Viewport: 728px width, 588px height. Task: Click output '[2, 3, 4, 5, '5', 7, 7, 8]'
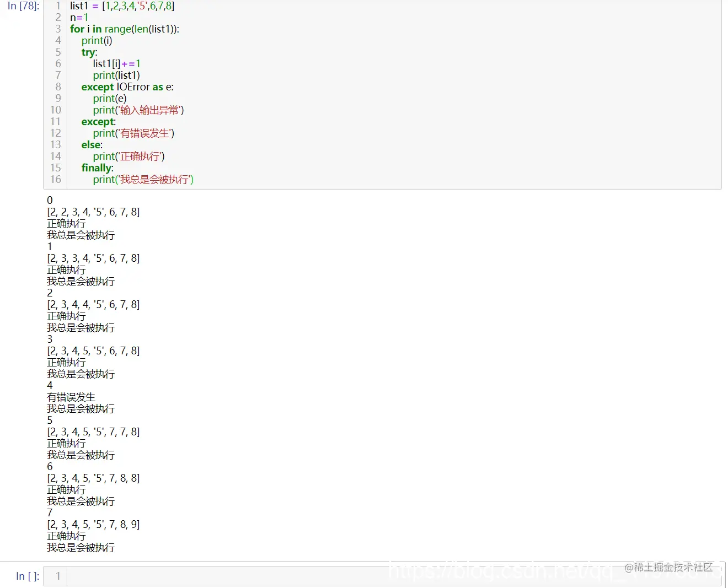(x=93, y=432)
